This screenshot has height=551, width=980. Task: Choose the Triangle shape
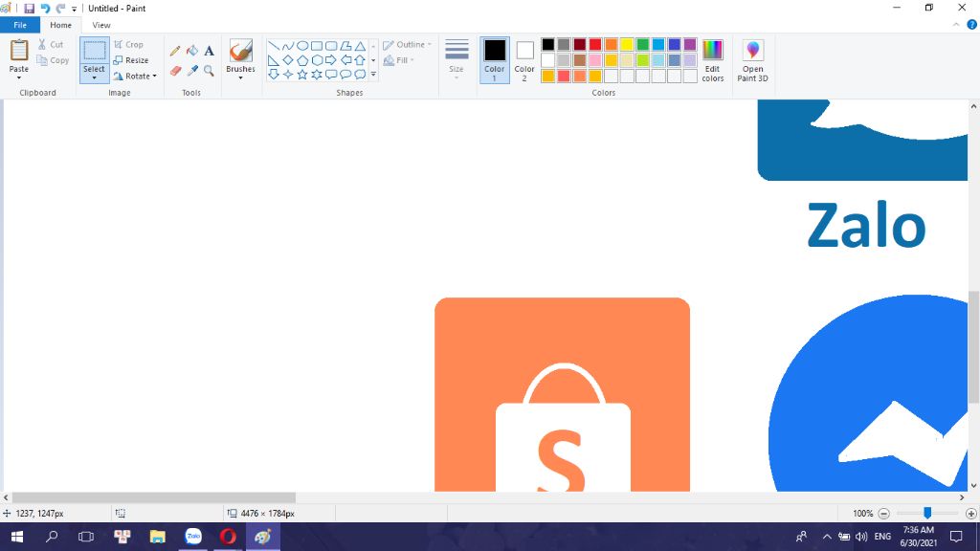click(360, 46)
